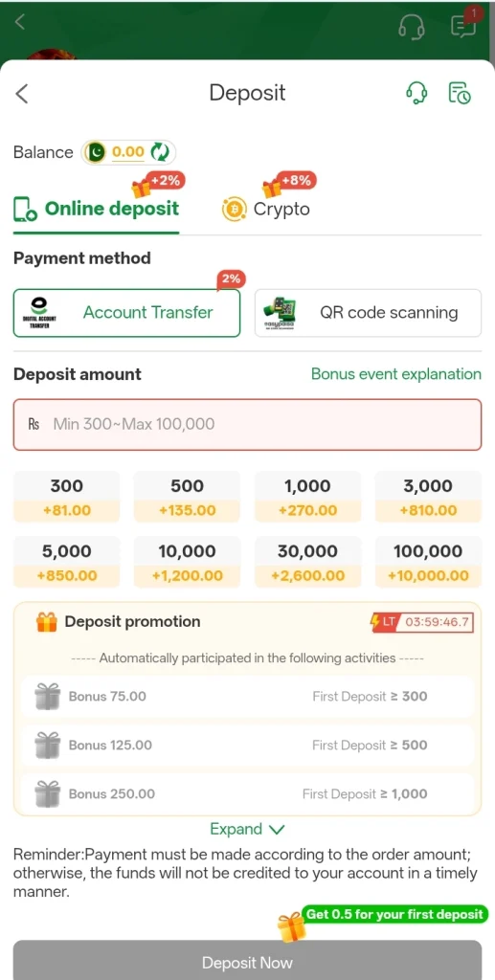Image resolution: width=495 pixels, height=980 pixels.
Task: Tap the back chevron in the green top bar
Action: pyautogui.click(x=20, y=22)
